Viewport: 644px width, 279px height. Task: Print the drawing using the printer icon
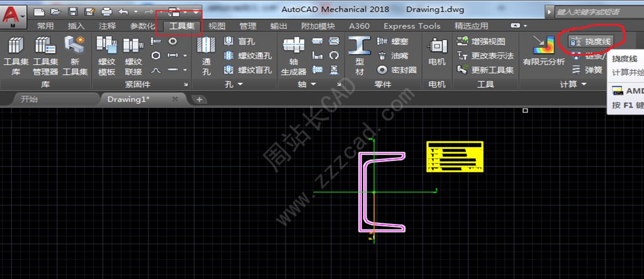coord(106,11)
